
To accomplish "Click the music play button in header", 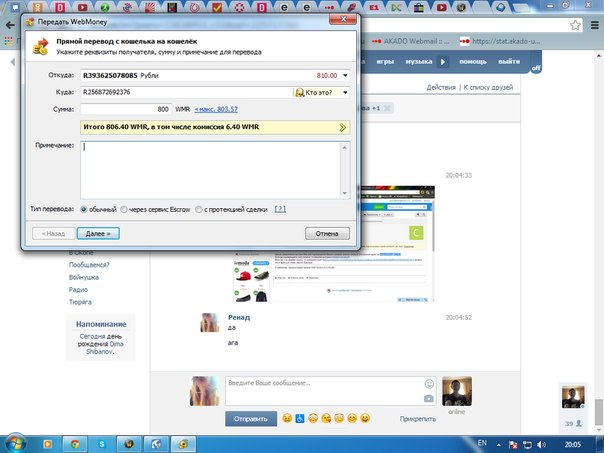I will (443, 62).
